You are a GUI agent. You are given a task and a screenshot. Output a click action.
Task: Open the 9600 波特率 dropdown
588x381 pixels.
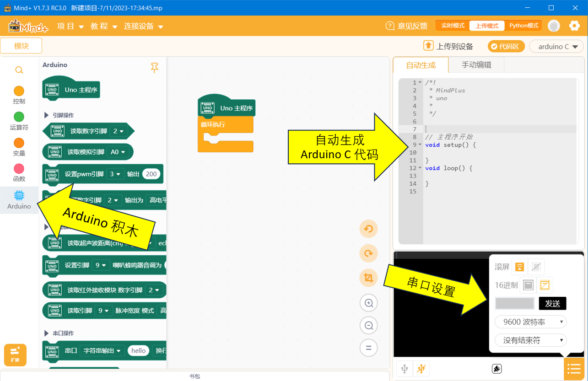[531, 322]
